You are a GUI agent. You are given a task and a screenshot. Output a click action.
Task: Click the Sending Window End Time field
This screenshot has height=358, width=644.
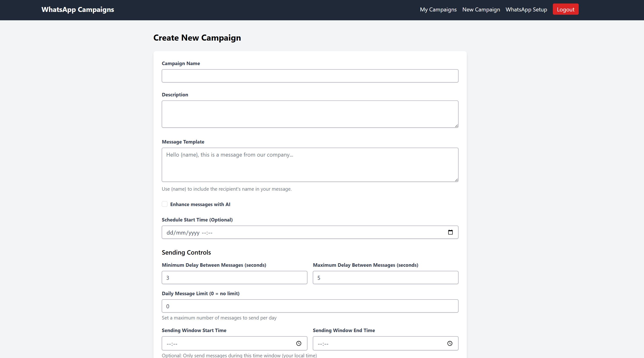point(375,343)
